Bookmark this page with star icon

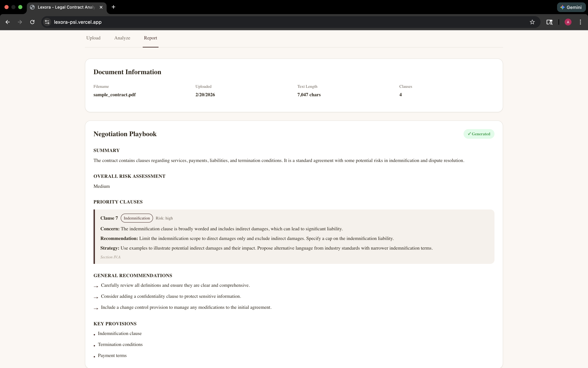532,22
